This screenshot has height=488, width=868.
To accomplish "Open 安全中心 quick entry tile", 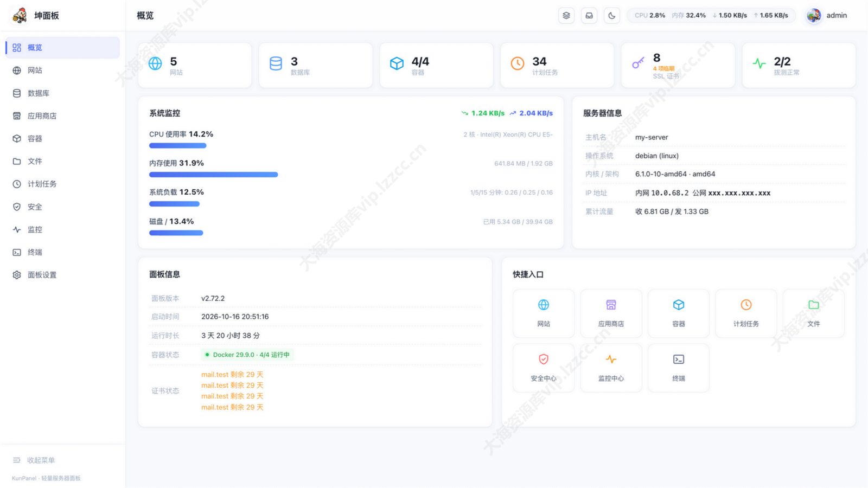I will pyautogui.click(x=544, y=368).
